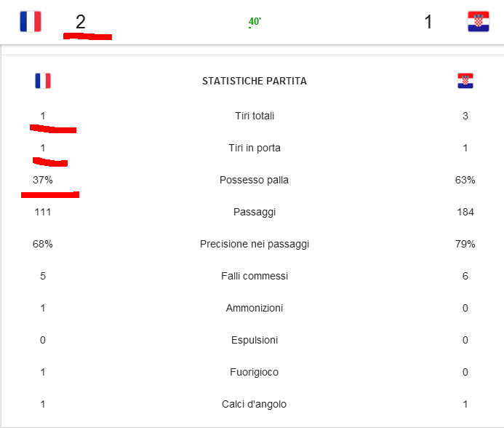The image size is (504, 428).
Task: Click Croatia's score of 1 in header
Action: (x=428, y=22)
